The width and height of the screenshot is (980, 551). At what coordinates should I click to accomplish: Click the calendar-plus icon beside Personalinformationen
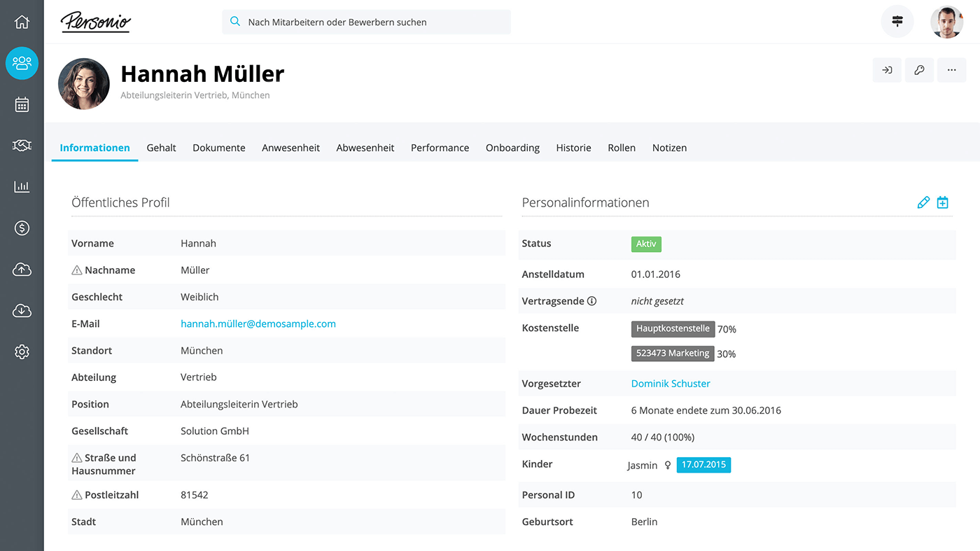pos(943,202)
